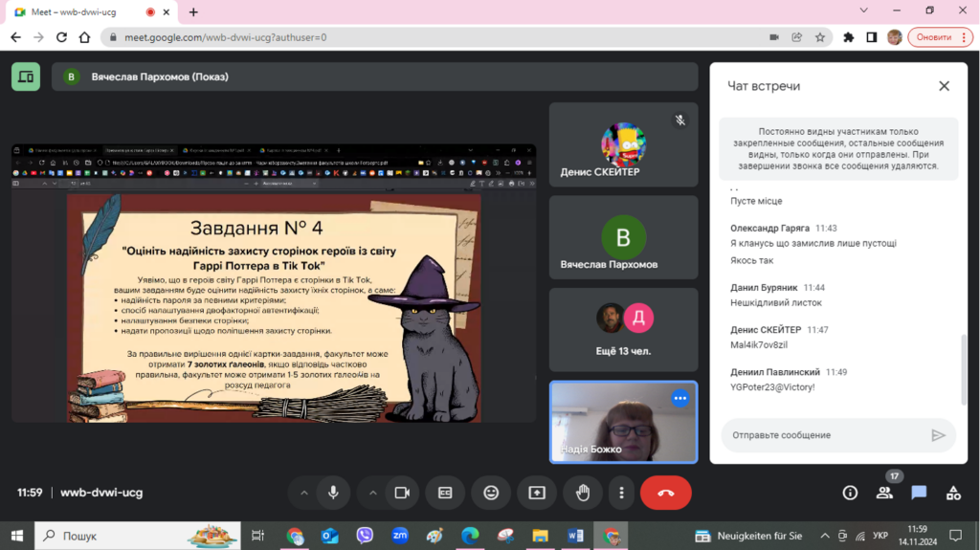The height and width of the screenshot is (550, 980).
Task: Click 'Нешкідливий листок' chat message
Action: tap(776, 303)
